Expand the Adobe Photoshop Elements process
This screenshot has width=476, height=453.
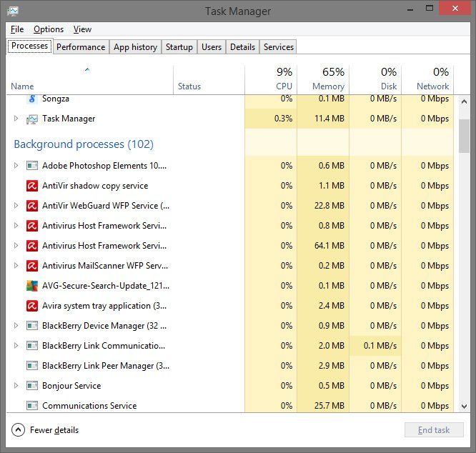coord(16,165)
